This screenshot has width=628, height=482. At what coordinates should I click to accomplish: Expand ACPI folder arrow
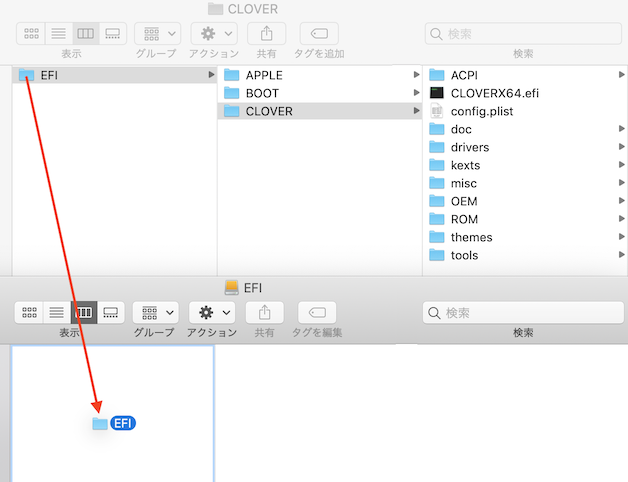621,75
